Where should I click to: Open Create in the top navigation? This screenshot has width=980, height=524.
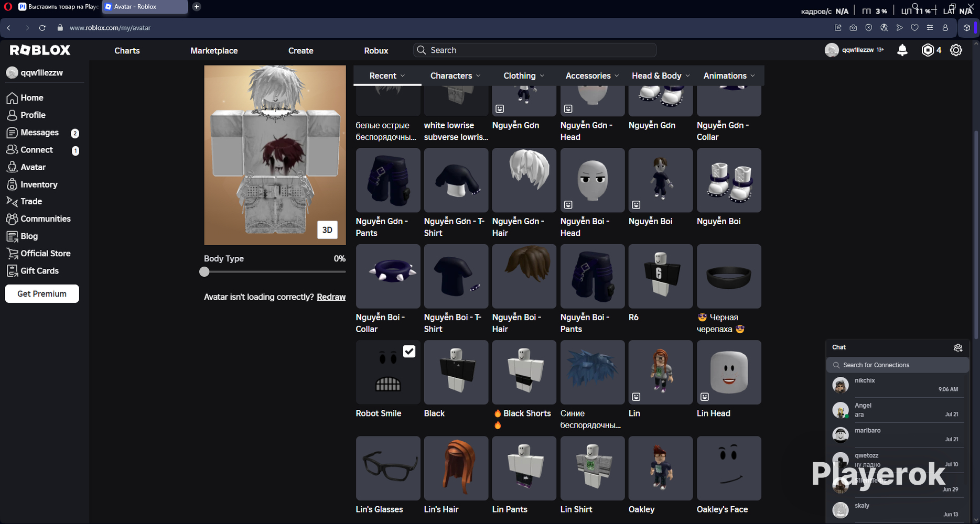click(x=301, y=51)
